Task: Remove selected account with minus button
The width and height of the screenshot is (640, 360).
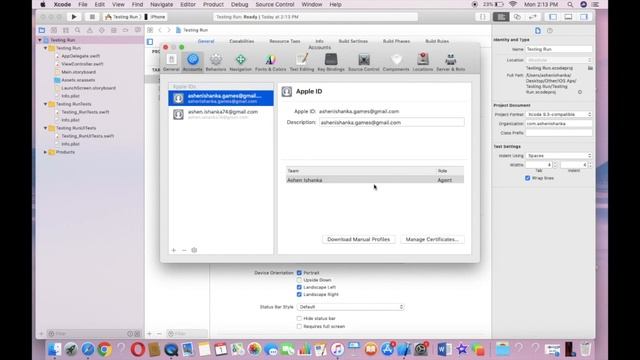Action: (x=184, y=250)
